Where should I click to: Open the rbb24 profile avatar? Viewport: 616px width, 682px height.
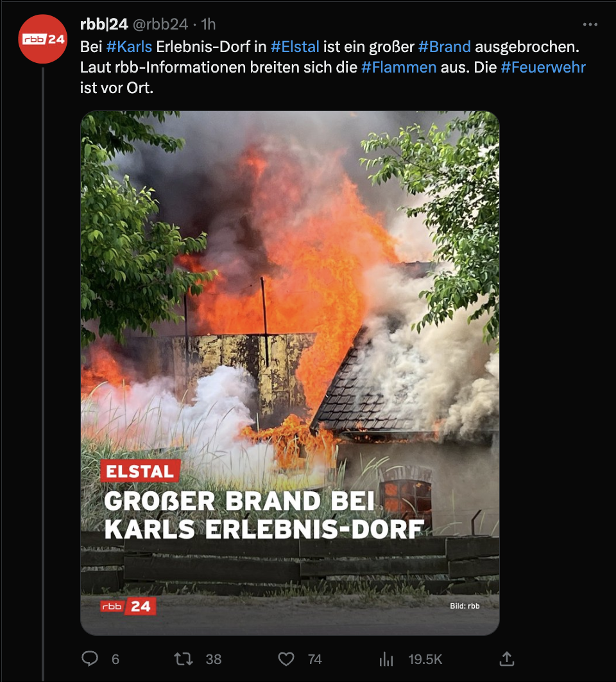[x=42, y=39]
